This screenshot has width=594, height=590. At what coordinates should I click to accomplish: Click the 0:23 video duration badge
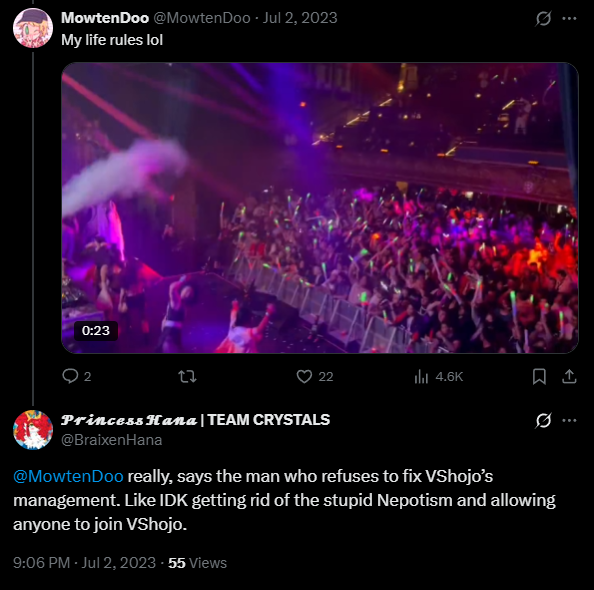[96, 331]
